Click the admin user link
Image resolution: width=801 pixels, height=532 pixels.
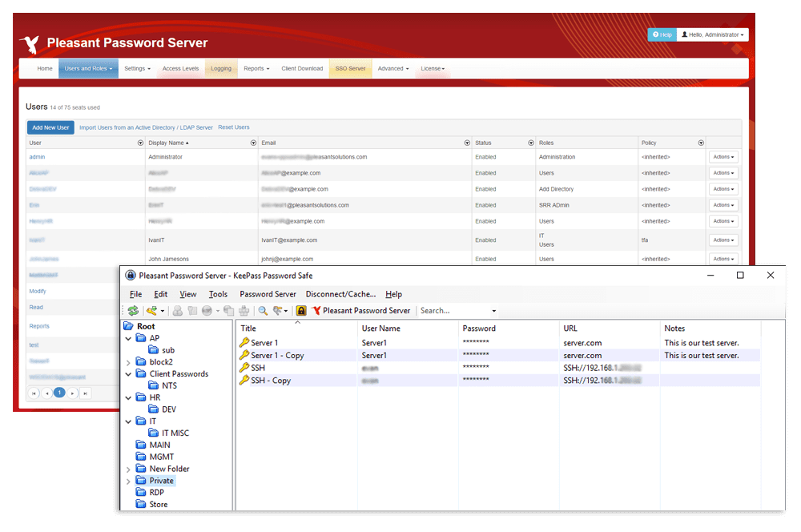(x=37, y=157)
